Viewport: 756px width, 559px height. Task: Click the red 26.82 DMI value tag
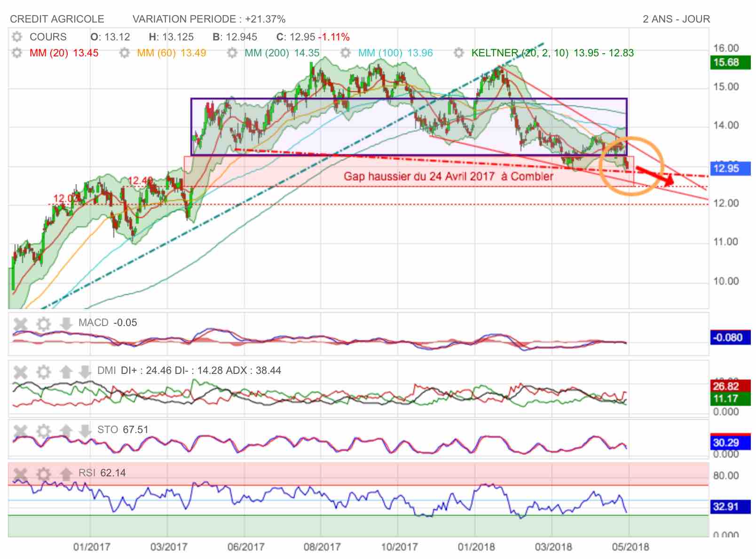pyautogui.click(x=729, y=386)
